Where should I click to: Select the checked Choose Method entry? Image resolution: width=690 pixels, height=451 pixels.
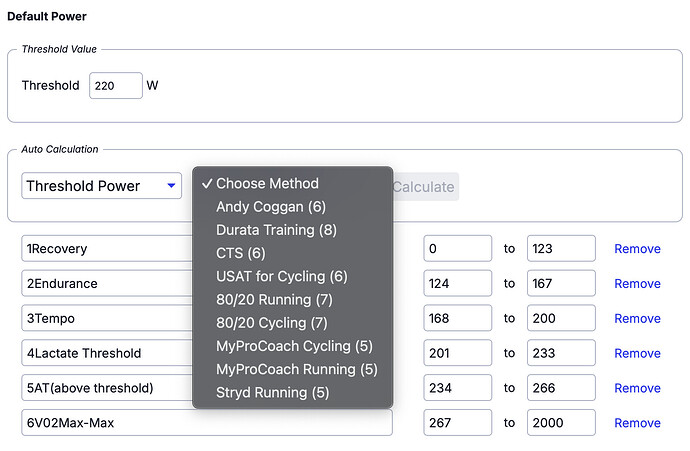pyautogui.click(x=293, y=183)
